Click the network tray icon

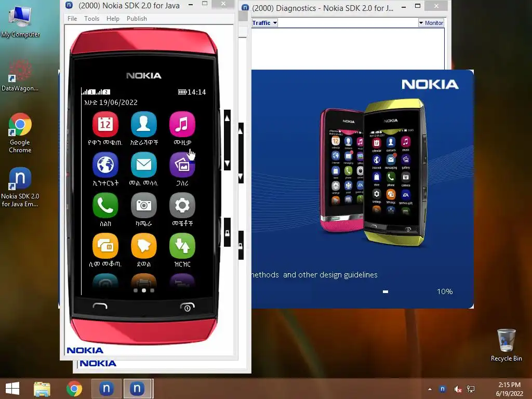[x=471, y=389]
